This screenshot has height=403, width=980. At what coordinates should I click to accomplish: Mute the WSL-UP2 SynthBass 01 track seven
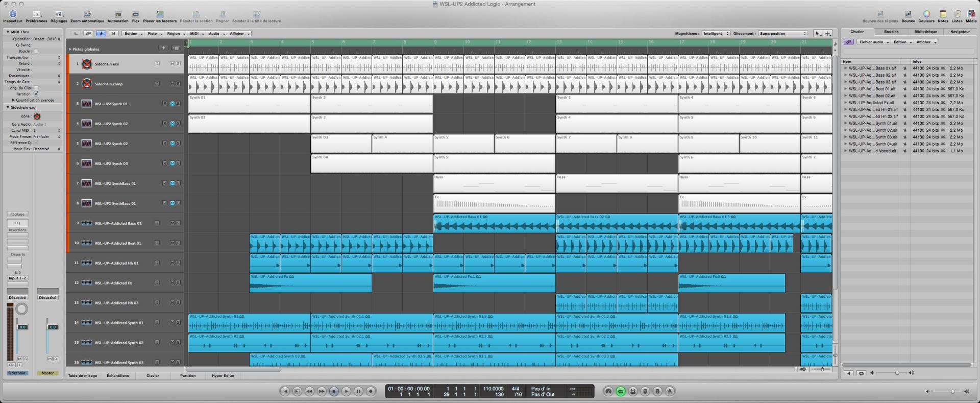coord(173,183)
